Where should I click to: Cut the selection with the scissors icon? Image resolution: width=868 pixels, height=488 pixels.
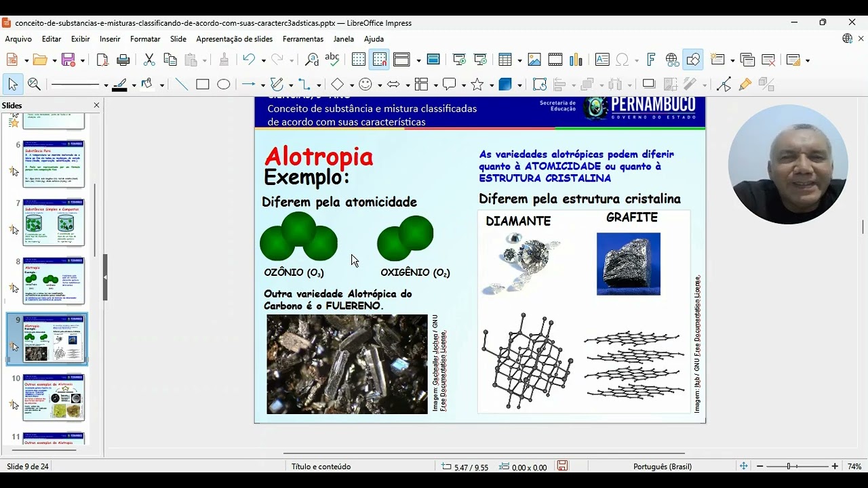click(149, 60)
